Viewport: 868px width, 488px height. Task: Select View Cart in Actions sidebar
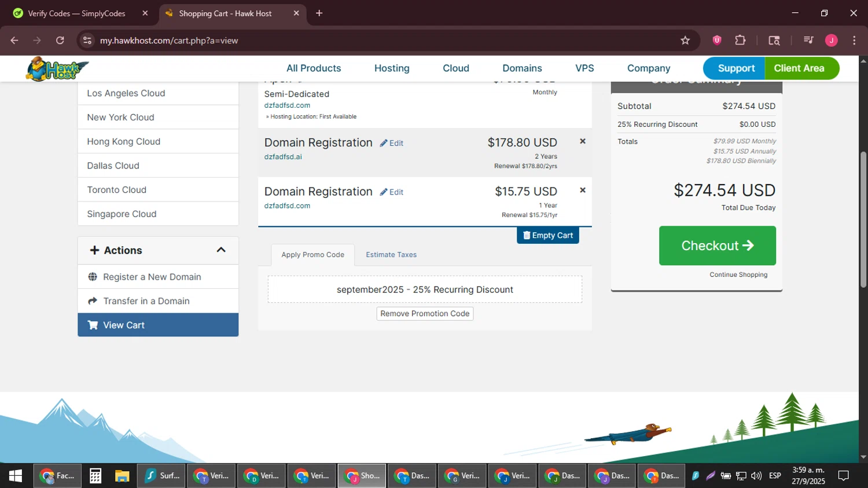click(158, 325)
